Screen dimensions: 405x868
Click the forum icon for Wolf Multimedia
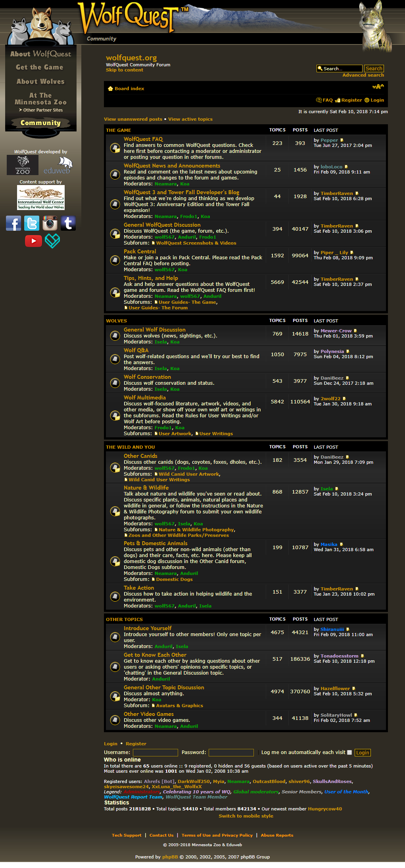pyautogui.click(x=115, y=415)
